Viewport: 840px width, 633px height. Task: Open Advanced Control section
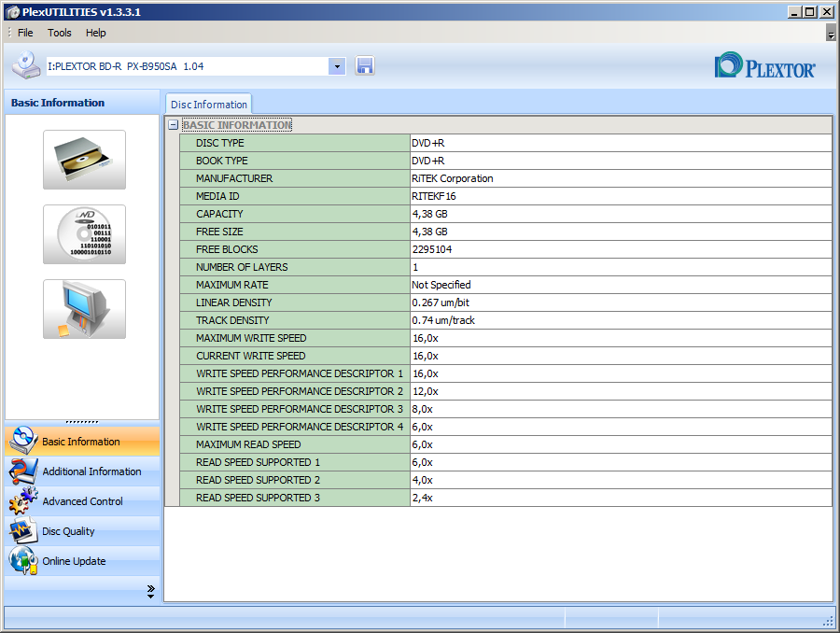82,501
